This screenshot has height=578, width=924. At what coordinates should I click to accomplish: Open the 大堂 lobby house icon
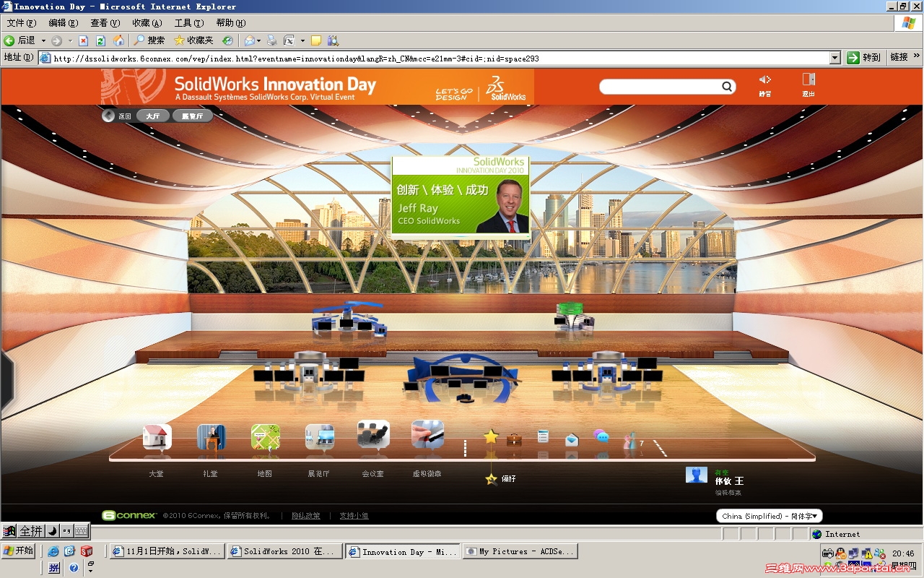157,437
